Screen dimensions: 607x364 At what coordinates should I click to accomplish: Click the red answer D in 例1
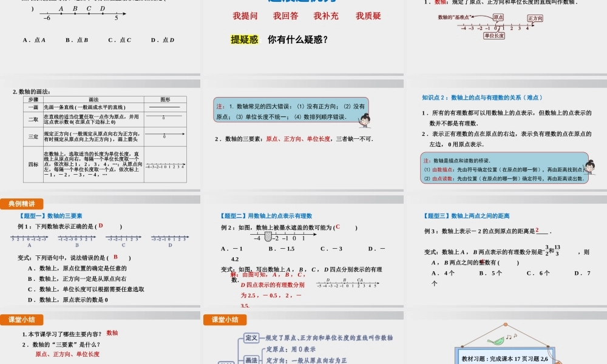[101, 226]
